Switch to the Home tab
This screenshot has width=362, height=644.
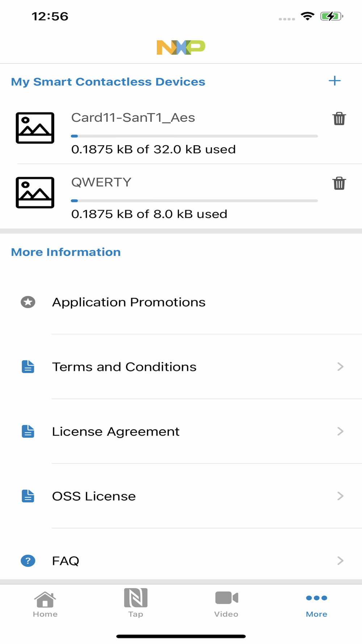(45, 604)
